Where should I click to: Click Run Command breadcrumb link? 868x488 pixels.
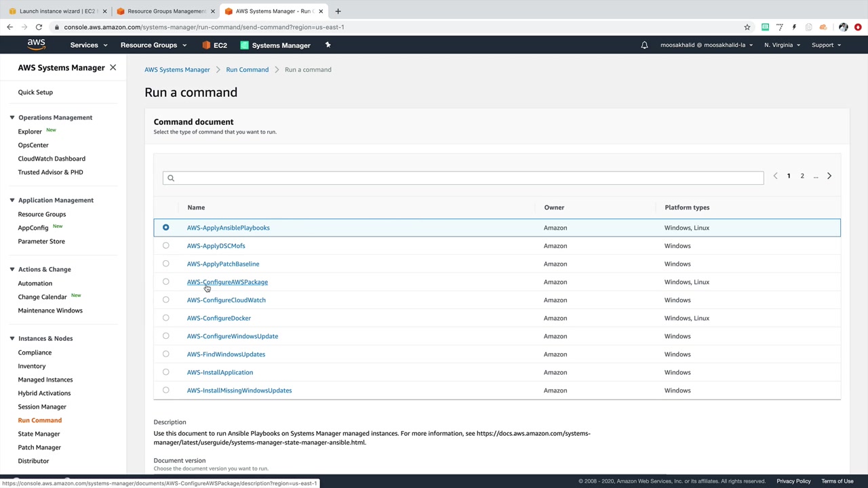[x=247, y=70]
